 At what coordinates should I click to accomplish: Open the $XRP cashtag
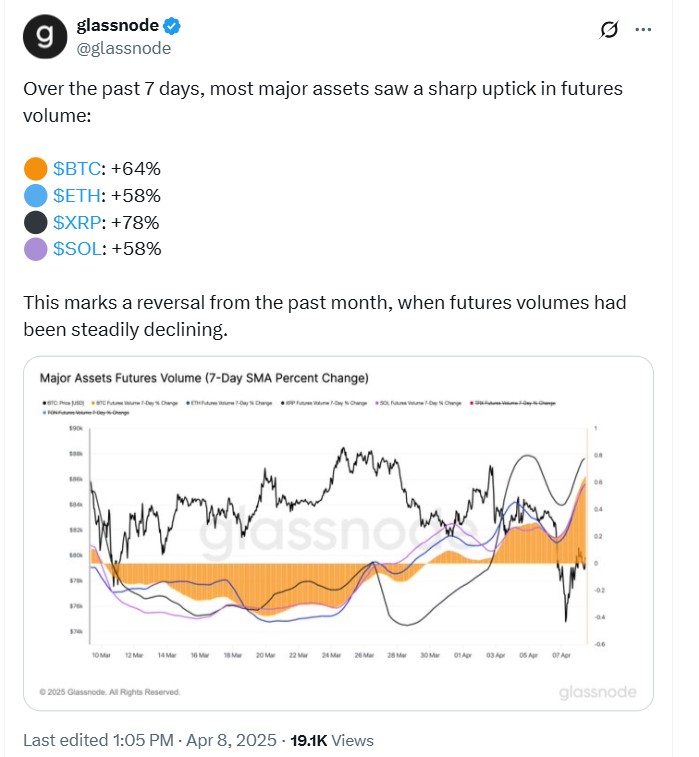pyautogui.click(x=77, y=223)
